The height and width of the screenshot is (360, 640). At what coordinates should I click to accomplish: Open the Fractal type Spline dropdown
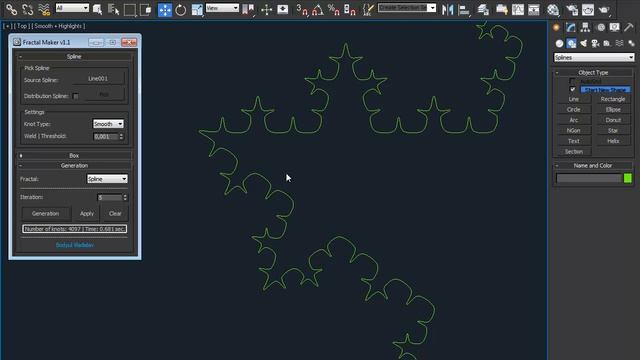[107, 179]
